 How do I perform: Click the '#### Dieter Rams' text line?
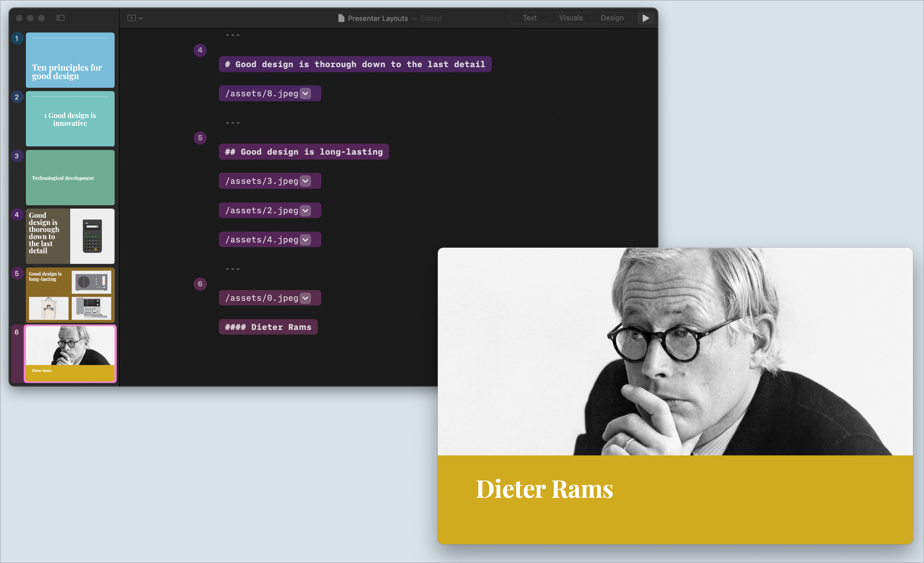[268, 327]
